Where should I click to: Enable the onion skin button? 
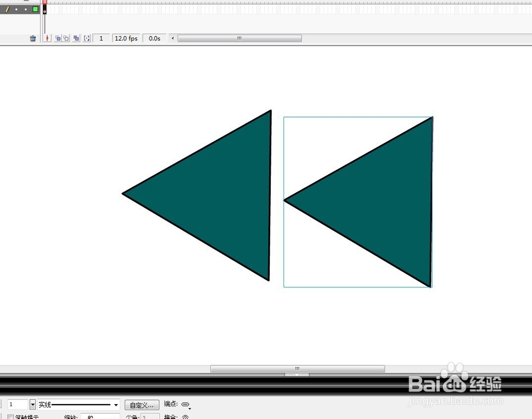click(57, 38)
